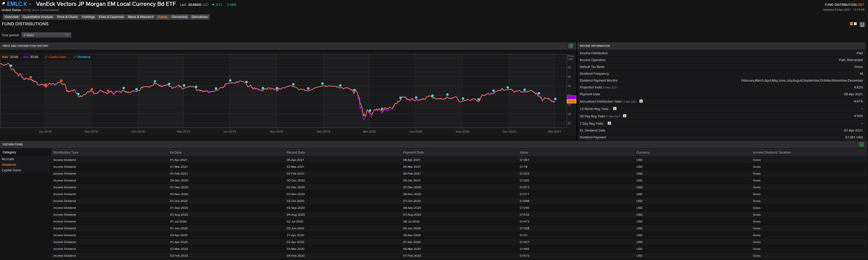Select the Accruals category
This screenshot has height=260, width=868.
click(x=8, y=159)
